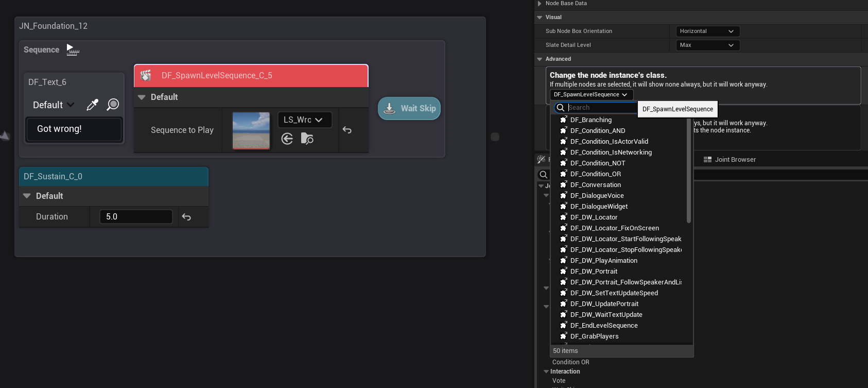The image size is (868, 388).
Task: Select DF_Conversation from the class list
Action: [x=595, y=185]
